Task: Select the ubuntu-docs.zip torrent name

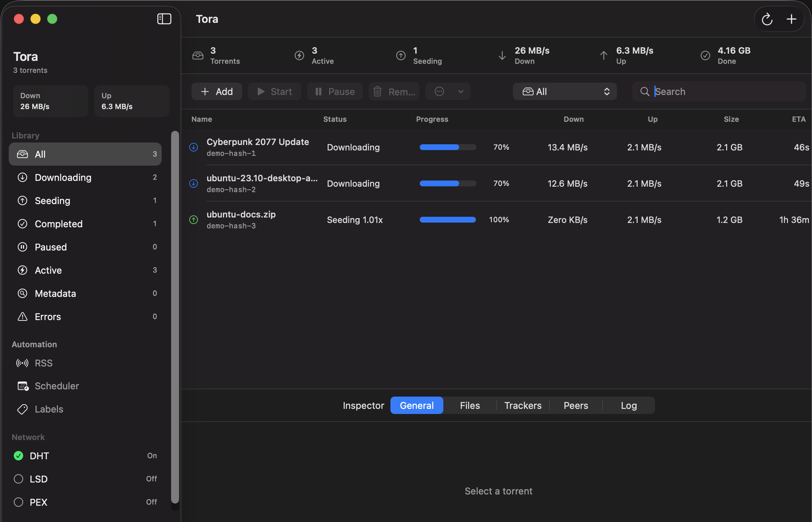Action: 241,214
